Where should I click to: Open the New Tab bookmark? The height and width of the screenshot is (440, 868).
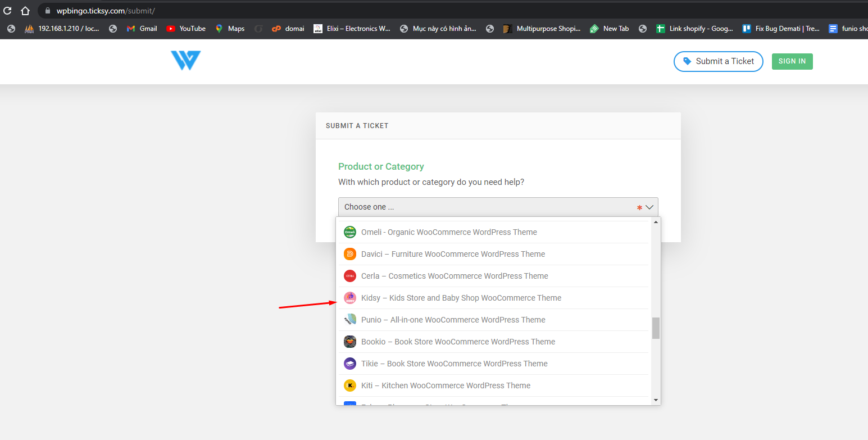(610, 29)
